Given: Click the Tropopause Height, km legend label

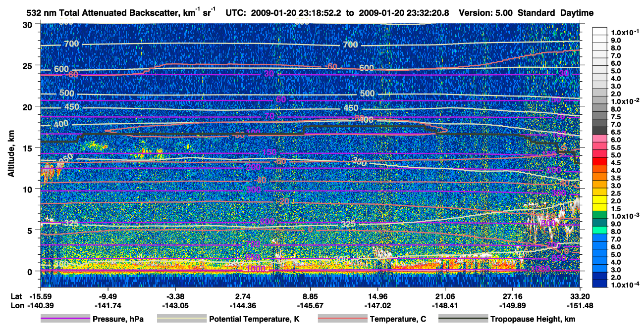Looking at the screenshot, I should [533, 319].
